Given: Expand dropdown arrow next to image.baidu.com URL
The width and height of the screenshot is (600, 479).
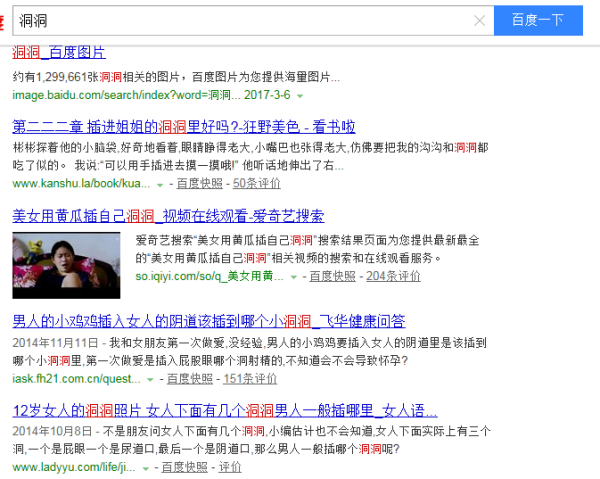Looking at the screenshot, I should [300, 96].
